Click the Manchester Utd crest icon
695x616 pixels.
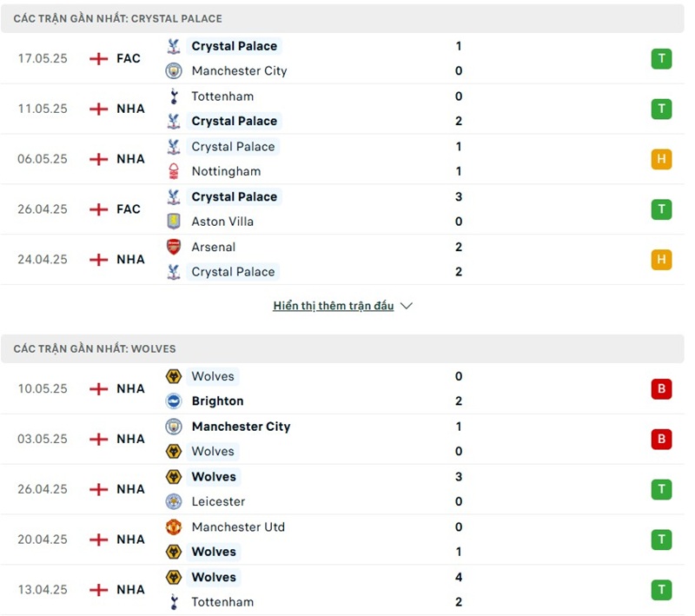tap(174, 527)
